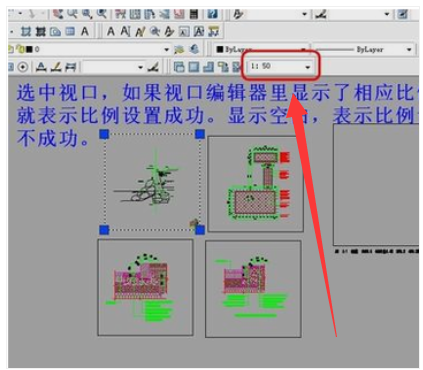
Task: Select the Zoom Window tool icon
Action: tap(86, 14)
